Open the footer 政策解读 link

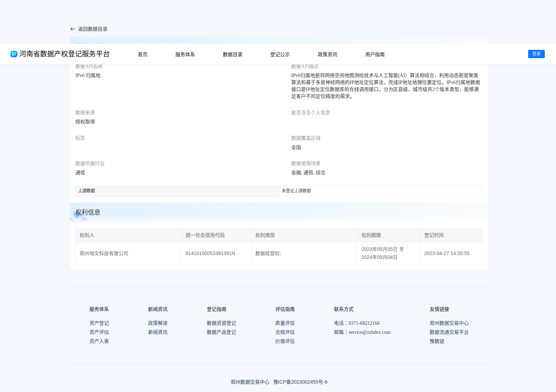coord(158,323)
